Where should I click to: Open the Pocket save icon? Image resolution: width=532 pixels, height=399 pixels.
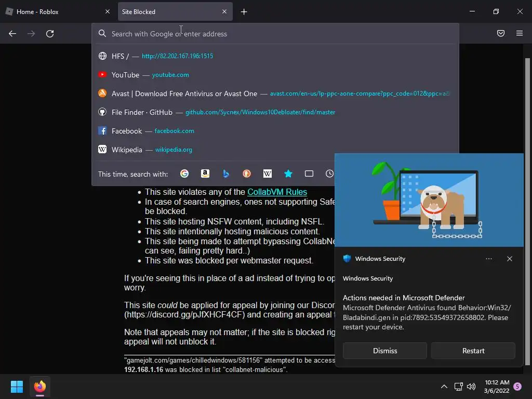500,33
